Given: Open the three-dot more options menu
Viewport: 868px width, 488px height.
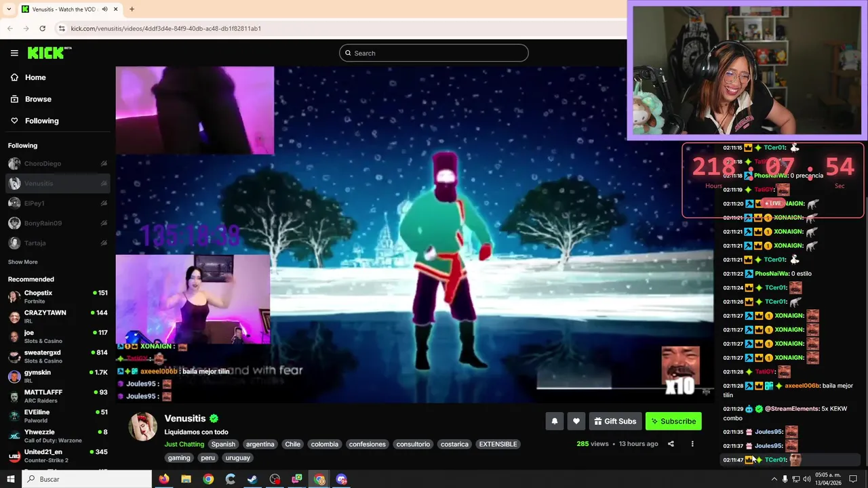Looking at the screenshot, I should (692, 444).
